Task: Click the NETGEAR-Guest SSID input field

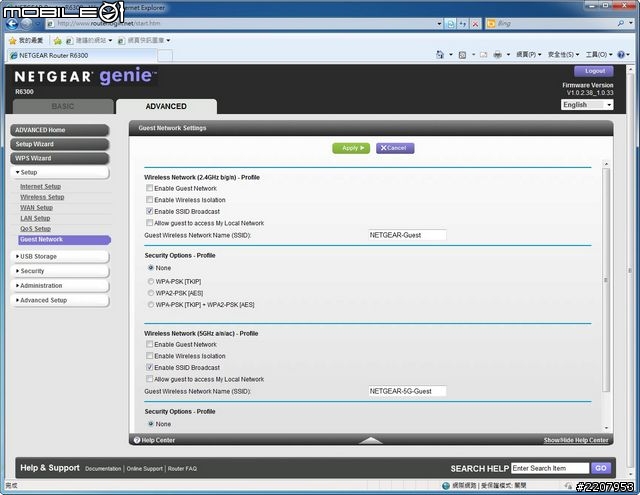Action: 407,235
